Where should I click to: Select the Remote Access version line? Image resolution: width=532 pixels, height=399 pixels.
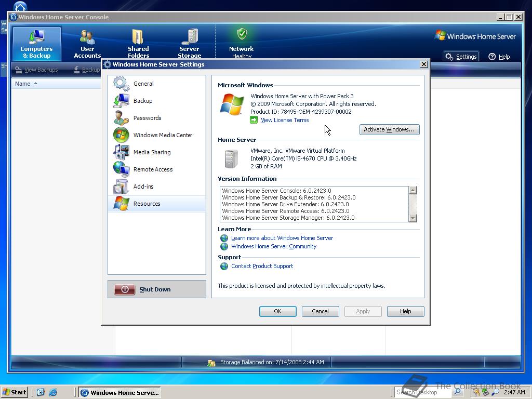pos(286,211)
